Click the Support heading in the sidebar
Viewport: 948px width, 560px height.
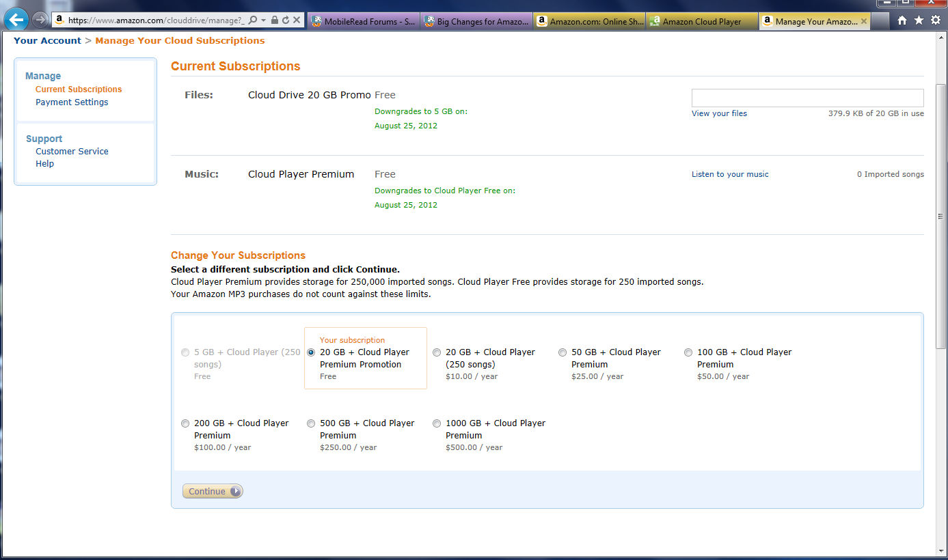click(44, 139)
